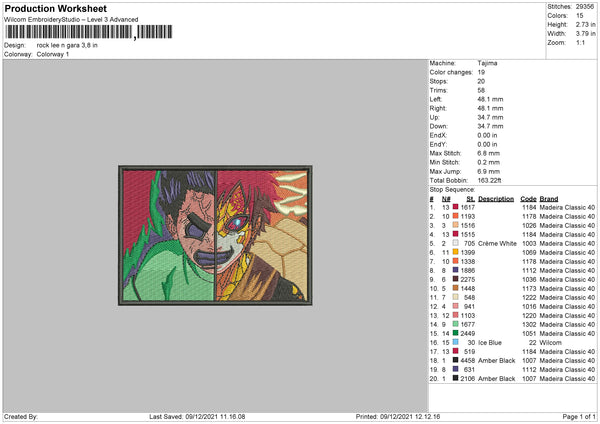Click the Height value 2.73 in
Viewport: 600px width, 424px height.
click(x=586, y=24)
